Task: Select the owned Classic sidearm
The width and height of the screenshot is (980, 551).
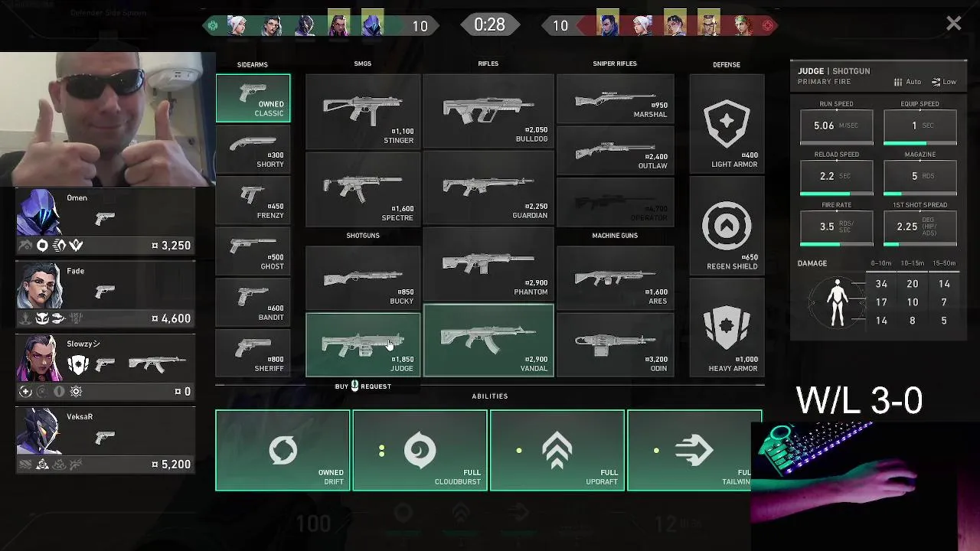Action: tap(253, 98)
